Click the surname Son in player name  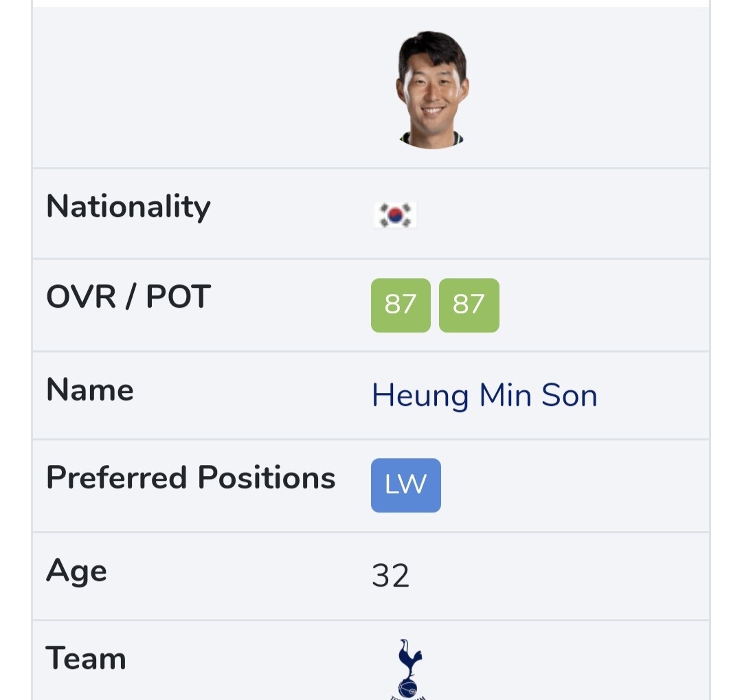pyautogui.click(x=569, y=395)
